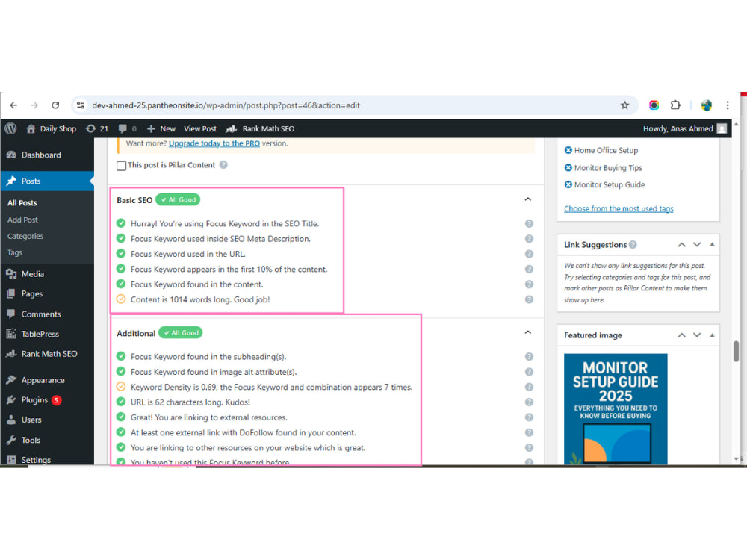Open help for first 10% content check
The image size is (747, 560).
click(x=529, y=269)
